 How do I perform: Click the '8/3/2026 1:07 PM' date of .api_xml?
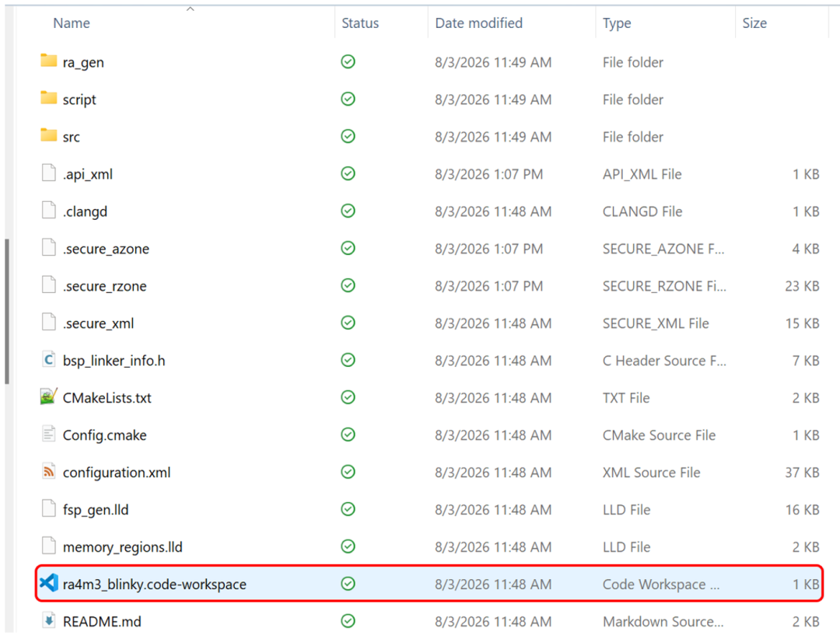tap(488, 175)
